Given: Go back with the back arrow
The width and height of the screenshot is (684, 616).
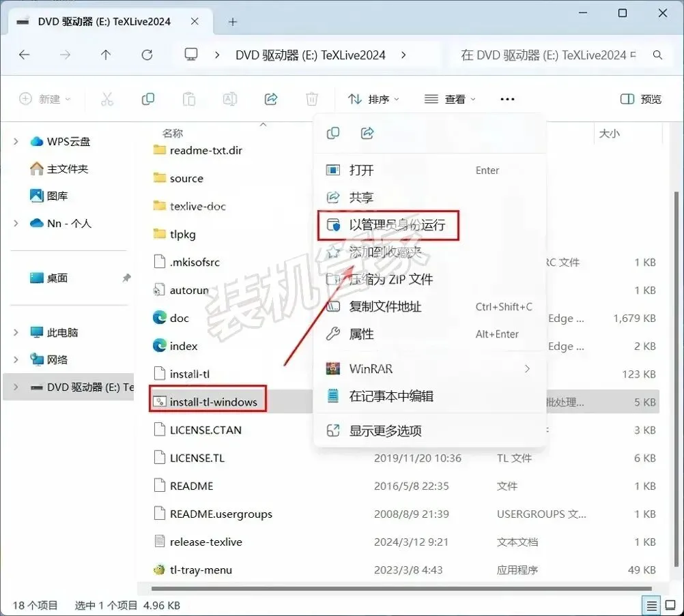Looking at the screenshot, I should pyautogui.click(x=25, y=55).
